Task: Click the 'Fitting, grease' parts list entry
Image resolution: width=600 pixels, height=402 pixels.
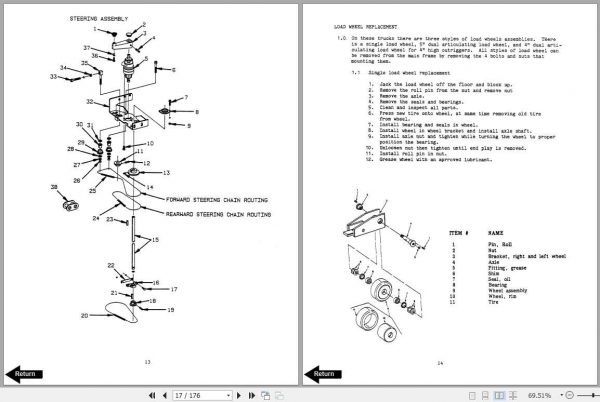Action: point(507,268)
